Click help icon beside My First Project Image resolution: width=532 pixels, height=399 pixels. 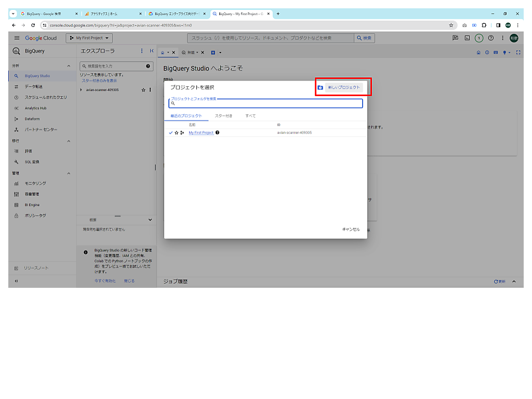(217, 133)
